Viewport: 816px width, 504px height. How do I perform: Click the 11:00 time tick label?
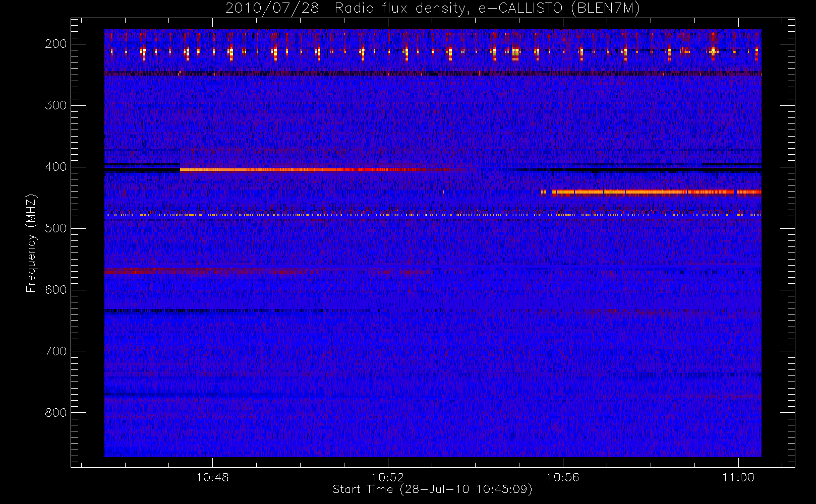[738, 477]
